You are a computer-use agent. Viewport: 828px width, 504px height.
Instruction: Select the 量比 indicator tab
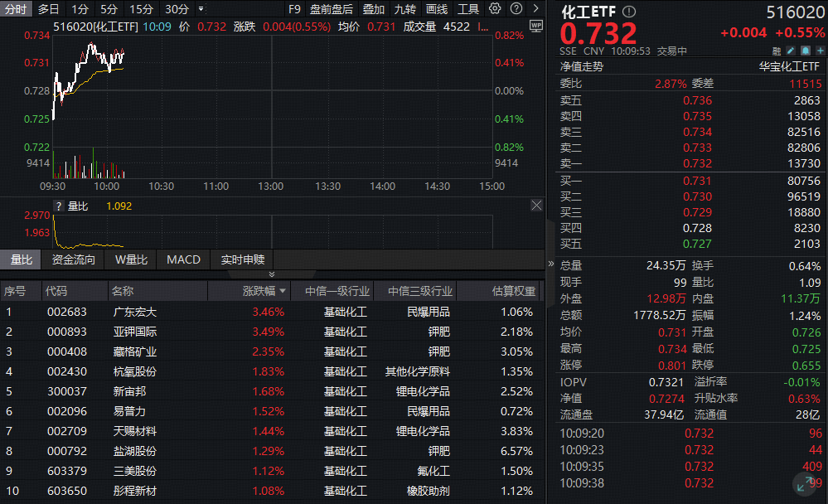pos(21,259)
